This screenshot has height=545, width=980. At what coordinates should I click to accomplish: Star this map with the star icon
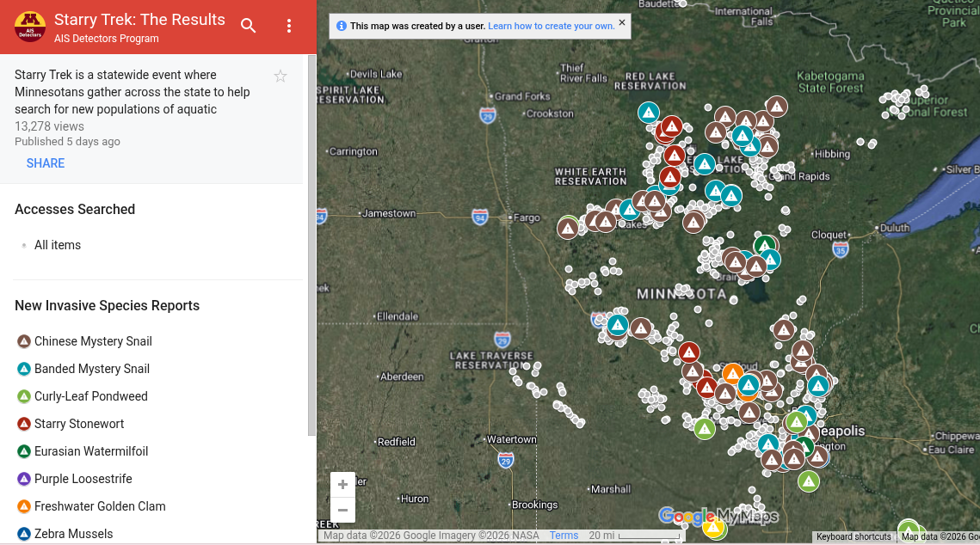tap(280, 77)
